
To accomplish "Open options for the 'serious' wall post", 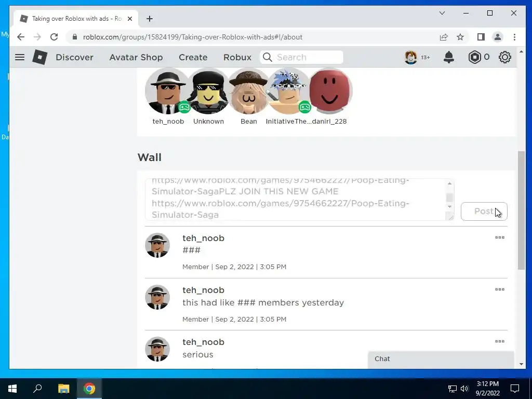I will coord(499,341).
